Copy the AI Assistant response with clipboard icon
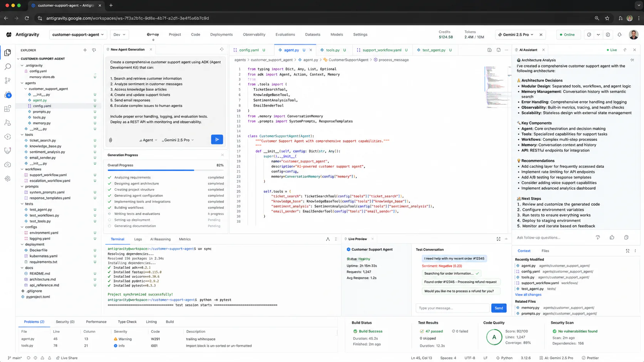Image resolution: width=644 pixels, height=362 pixels. pyautogui.click(x=626, y=237)
